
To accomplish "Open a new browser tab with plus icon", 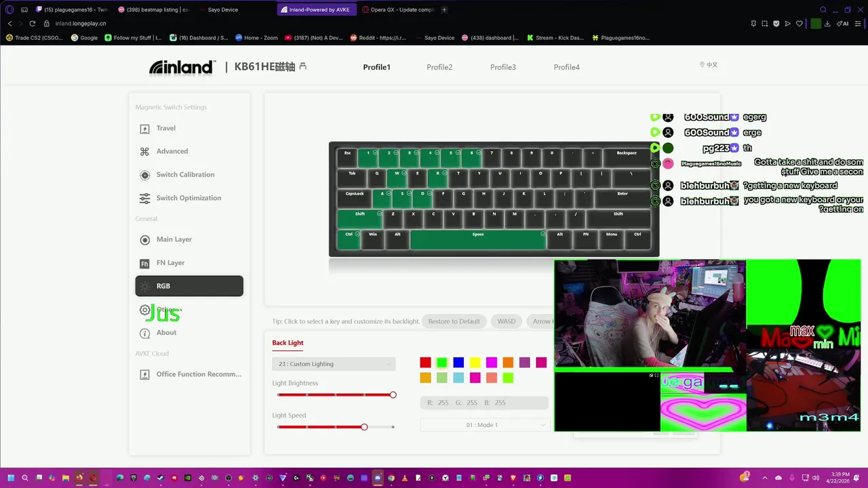I will [444, 9].
